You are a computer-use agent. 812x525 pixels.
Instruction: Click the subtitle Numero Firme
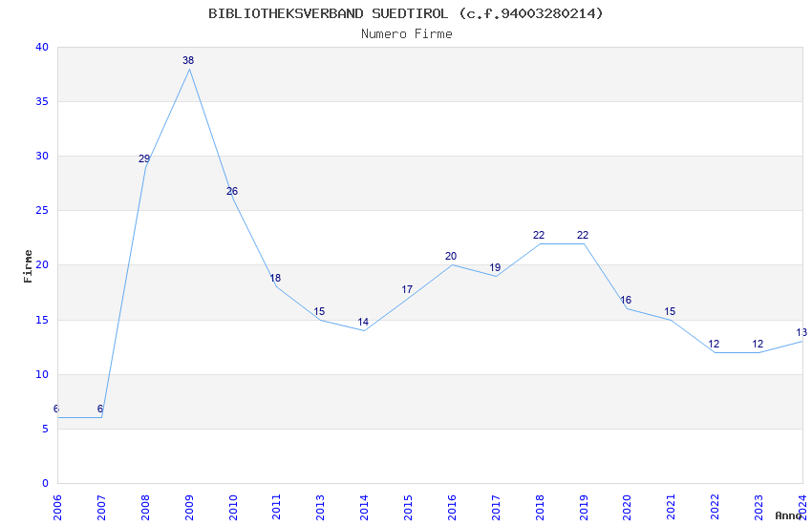point(407,34)
